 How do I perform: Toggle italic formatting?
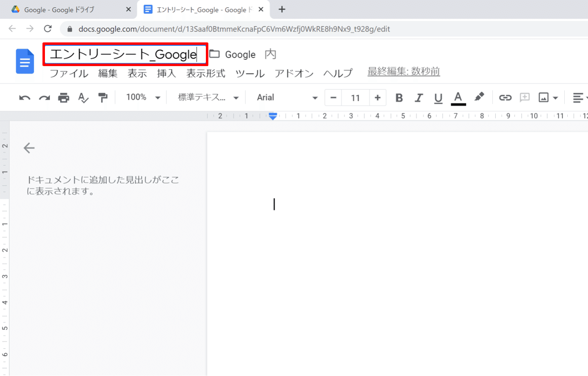(419, 98)
